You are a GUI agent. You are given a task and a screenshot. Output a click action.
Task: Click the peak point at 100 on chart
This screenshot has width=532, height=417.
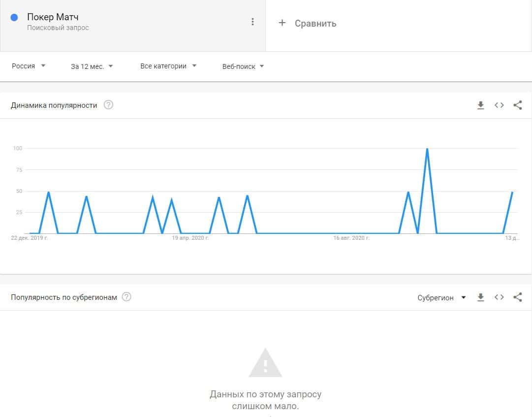click(x=427, y=149)
